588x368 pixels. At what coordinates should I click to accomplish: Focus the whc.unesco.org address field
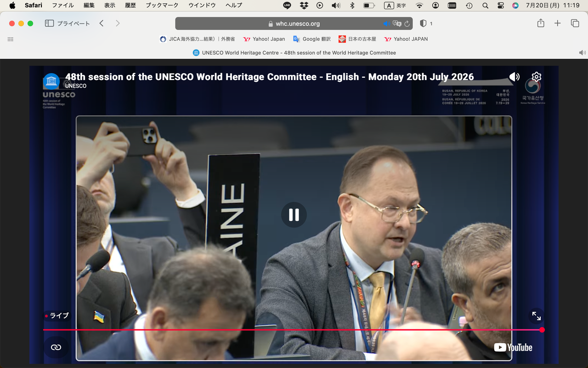(294, 23)
